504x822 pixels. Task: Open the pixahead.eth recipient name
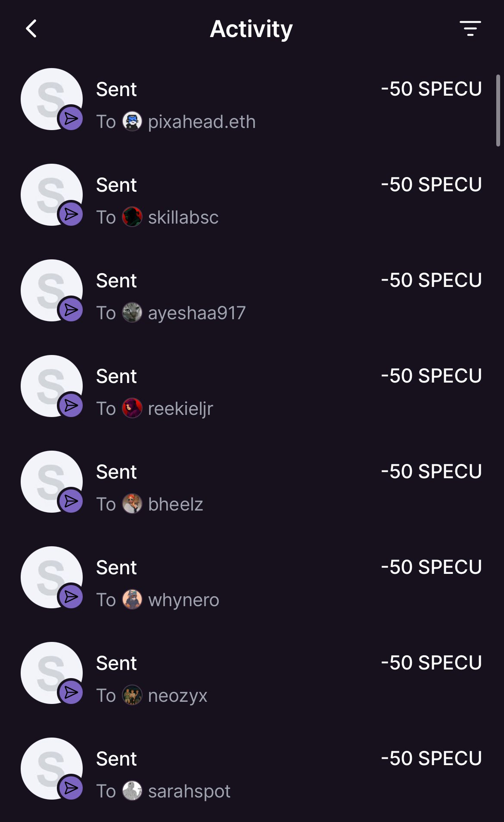pos(202,122)
